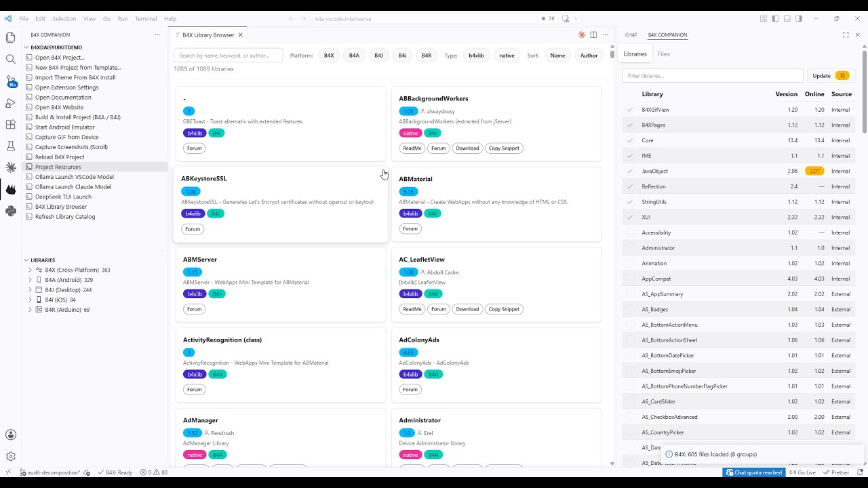Switch to the CHAT panel tab
The height and width of the screenshot is (488, 868).
click(x=631, y=35)
